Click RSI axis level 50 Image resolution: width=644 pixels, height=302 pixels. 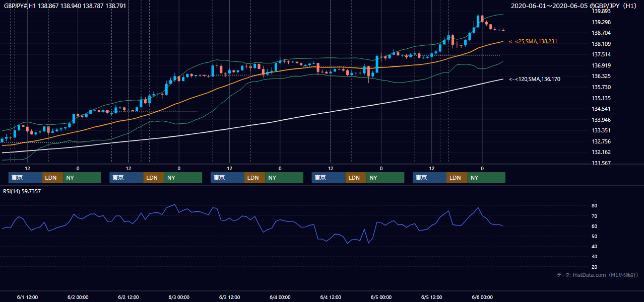(x=595, y=236)
